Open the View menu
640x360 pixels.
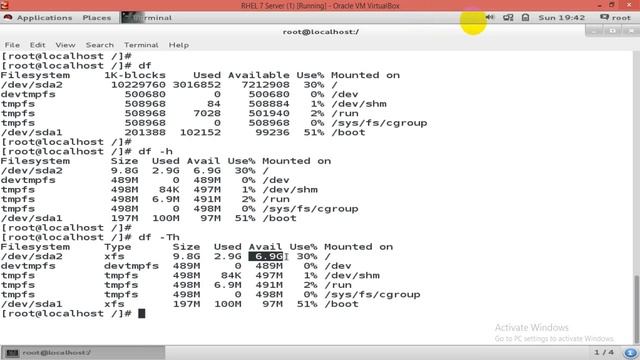(65, 45)
